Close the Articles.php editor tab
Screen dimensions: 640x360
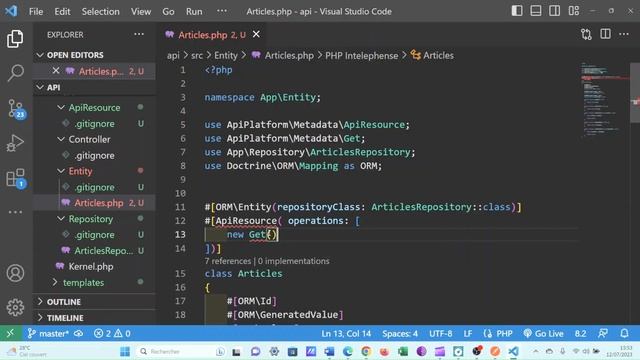(256, 34)
